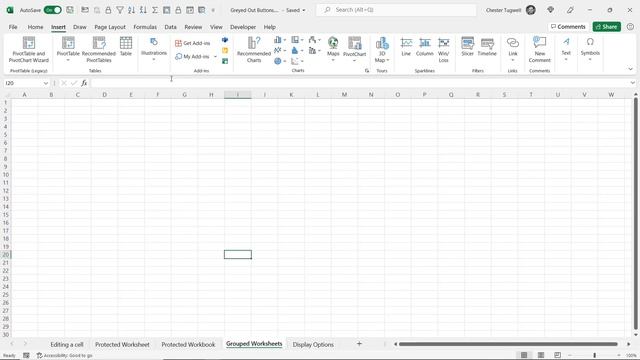Click the Save icon in quick access toolbar
Image resolution: width=640 pixels, height=360 pixels.
tap(70, 10)
